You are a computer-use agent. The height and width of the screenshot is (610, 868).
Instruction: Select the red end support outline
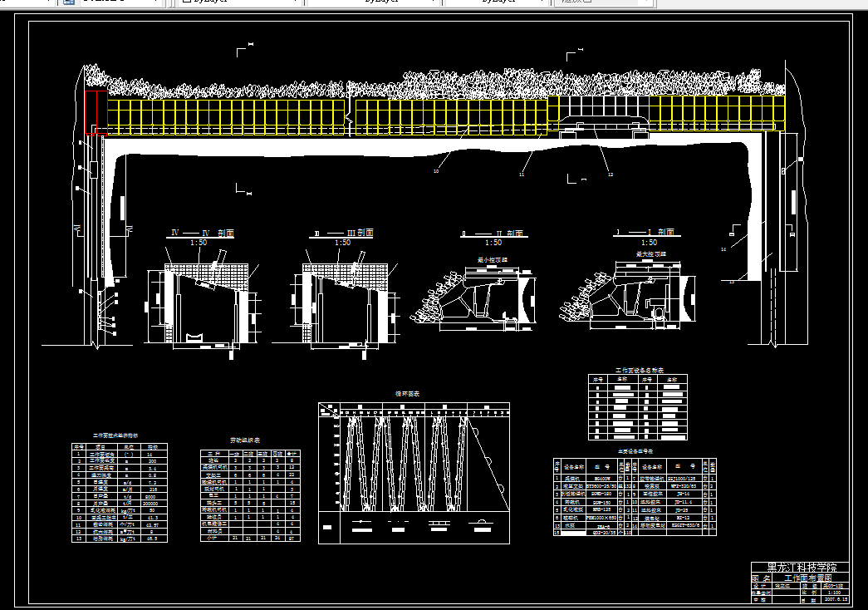(96, 113)
